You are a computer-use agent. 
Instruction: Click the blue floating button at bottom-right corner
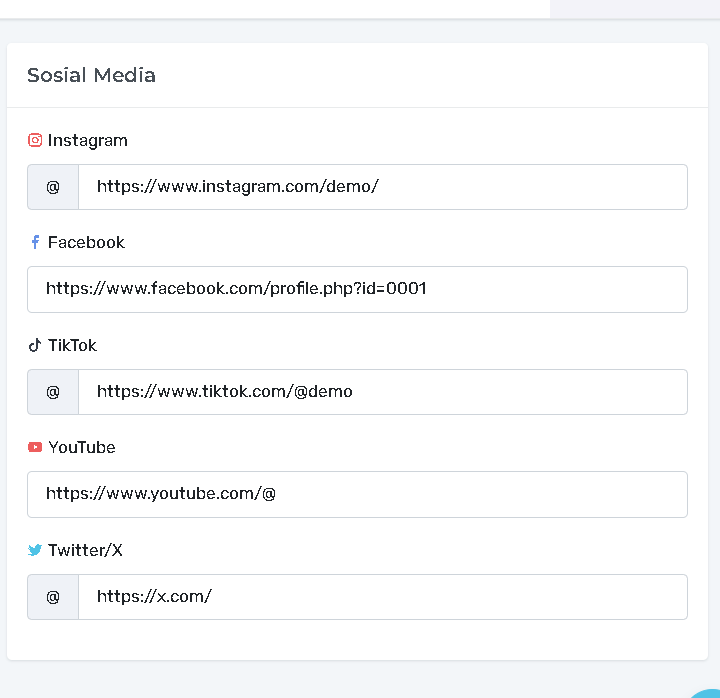click(708, 690)
